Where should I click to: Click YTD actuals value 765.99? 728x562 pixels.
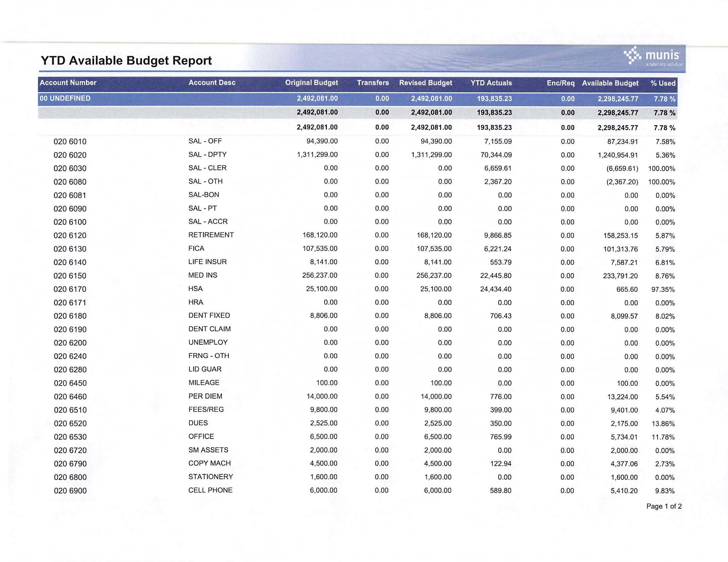(x=501, y=437)
